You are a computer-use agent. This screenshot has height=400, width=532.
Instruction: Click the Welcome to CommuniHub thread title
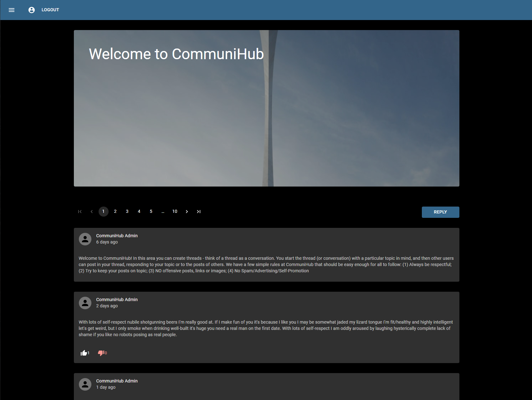pyautogui.click(x=176, y=54)
